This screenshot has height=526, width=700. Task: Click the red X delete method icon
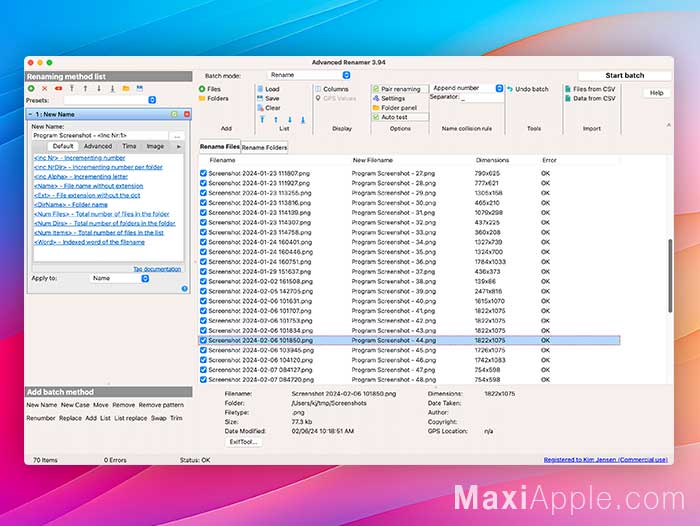(45, 88)
